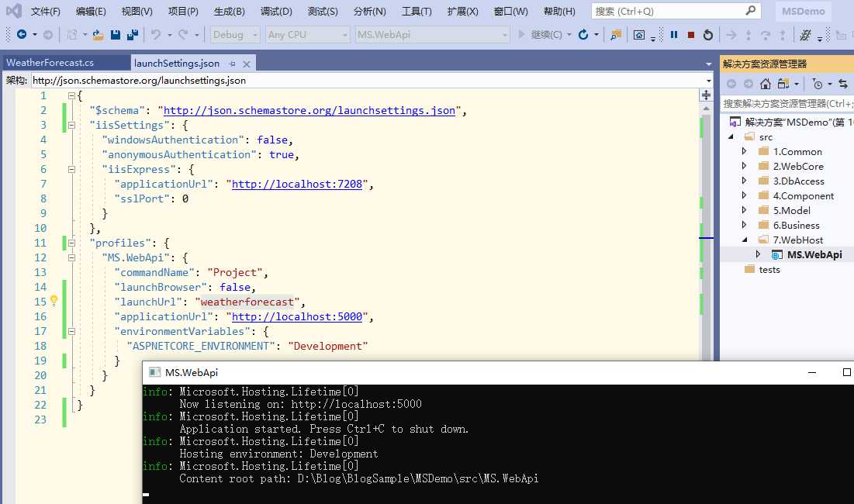Click the Save All icon
Viewport: 854px width, 504px height.
[133, 35]
